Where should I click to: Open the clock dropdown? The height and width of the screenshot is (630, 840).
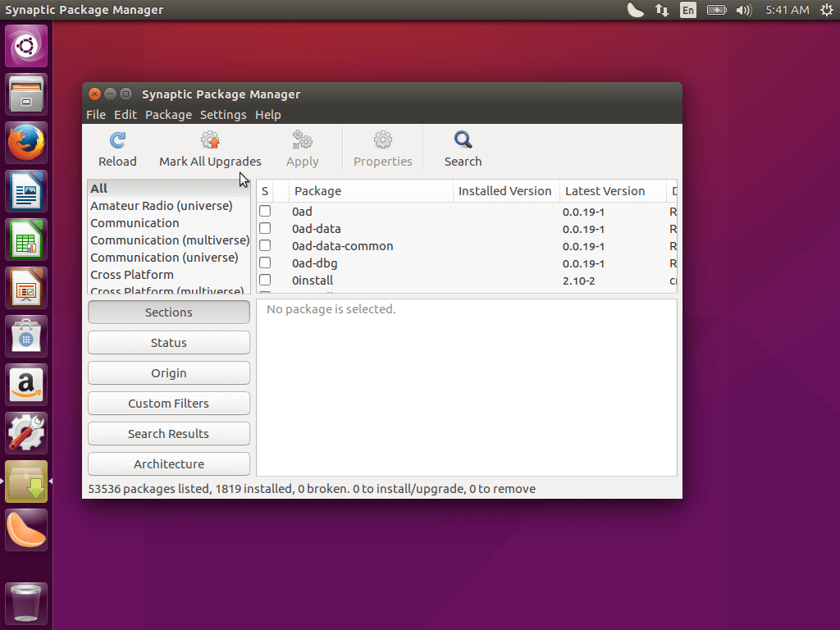tap(785, 10)
